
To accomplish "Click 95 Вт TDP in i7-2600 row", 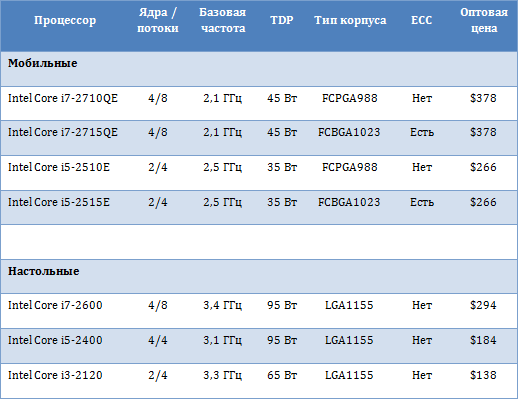I will click(x=282, y=305).
